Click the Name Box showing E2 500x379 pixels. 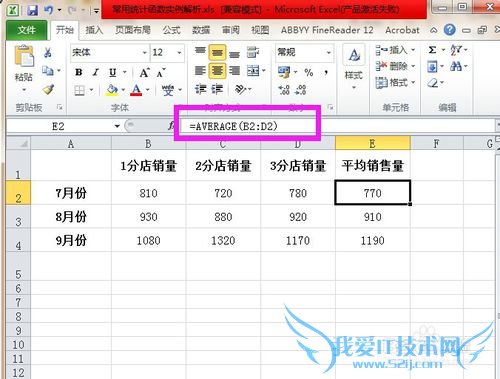tap(59, 126)
